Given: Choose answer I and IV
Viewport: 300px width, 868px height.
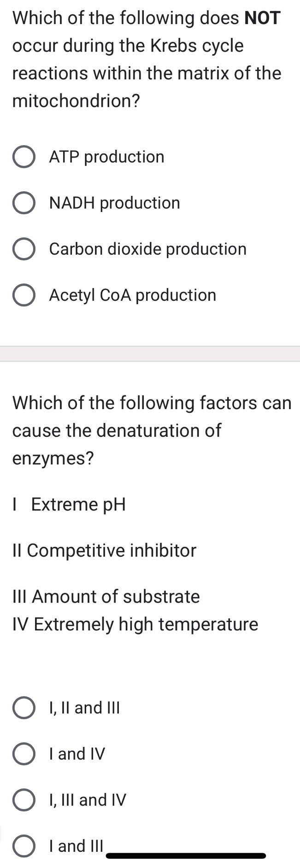Looking at the screenshot, I should coord(24,754).
